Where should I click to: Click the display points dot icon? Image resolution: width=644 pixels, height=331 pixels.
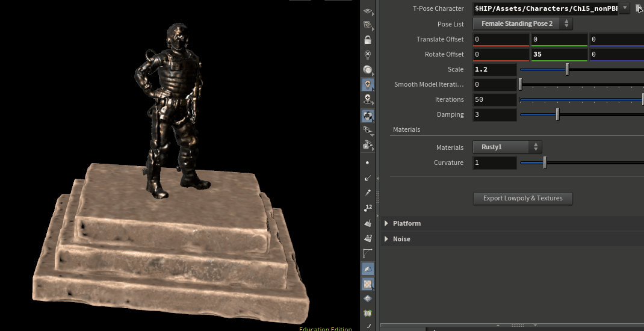click(x=368, y=163)
